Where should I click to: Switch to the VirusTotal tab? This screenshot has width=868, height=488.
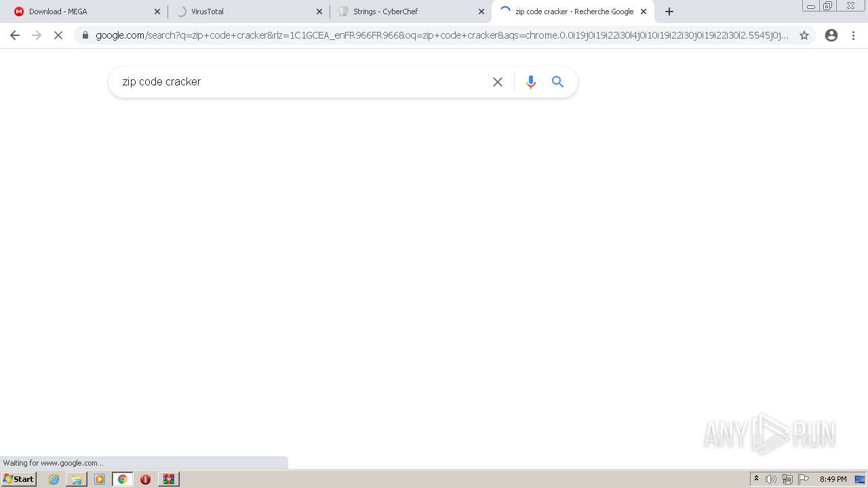(248, 12)
